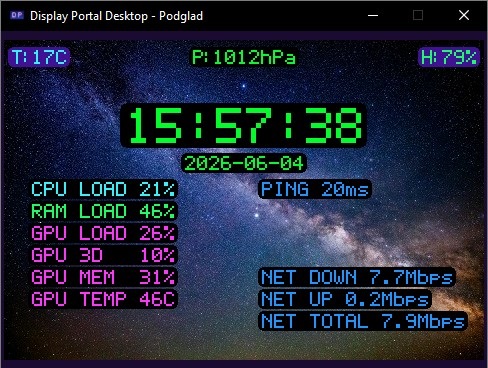Select the humidity readout 'H:79%'

(449, 57)
